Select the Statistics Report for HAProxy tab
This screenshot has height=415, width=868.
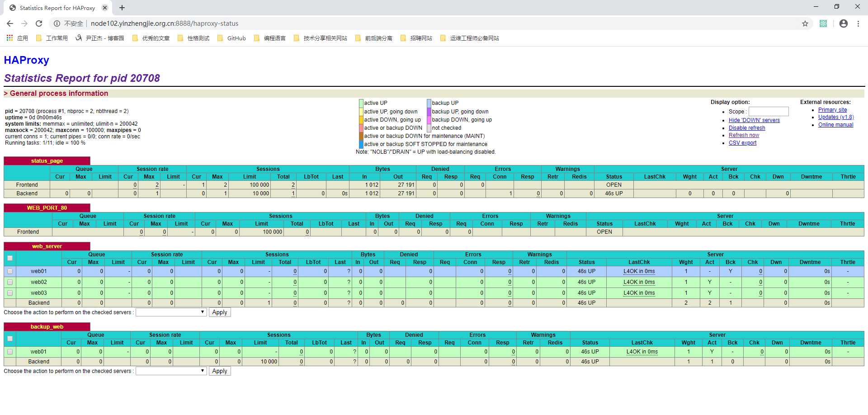[x=57, y=8]
